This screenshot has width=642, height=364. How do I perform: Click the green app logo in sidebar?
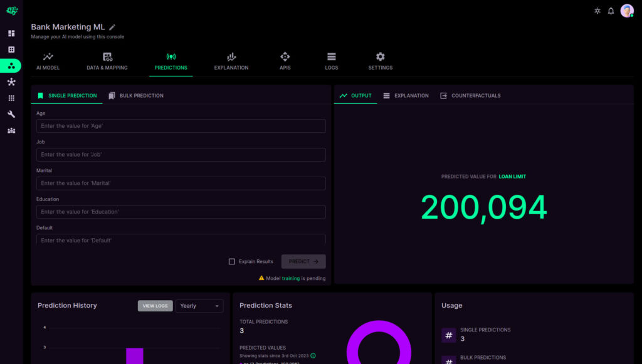[x=12, y=11]
